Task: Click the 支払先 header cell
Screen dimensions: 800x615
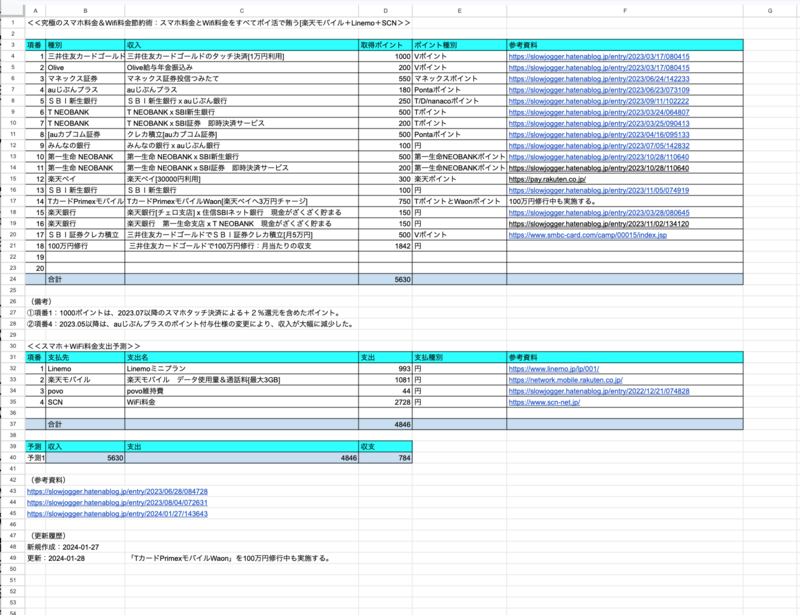Action: 85,357
